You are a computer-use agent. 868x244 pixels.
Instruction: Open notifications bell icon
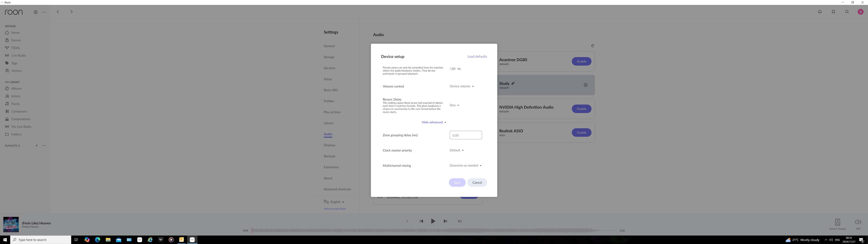820,12
